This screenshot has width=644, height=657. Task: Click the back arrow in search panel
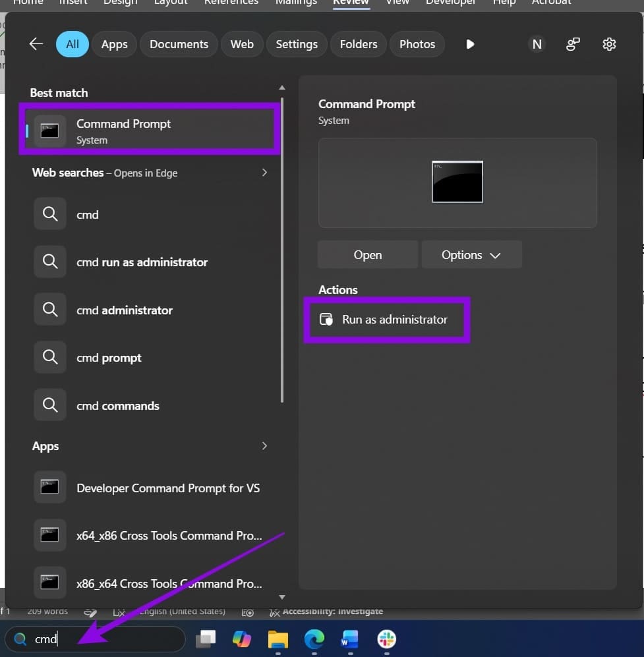tap(36, 44)
